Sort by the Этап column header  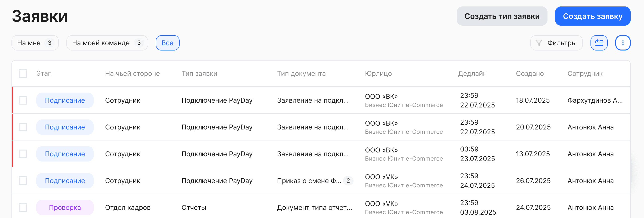click(x=44, y=73)
